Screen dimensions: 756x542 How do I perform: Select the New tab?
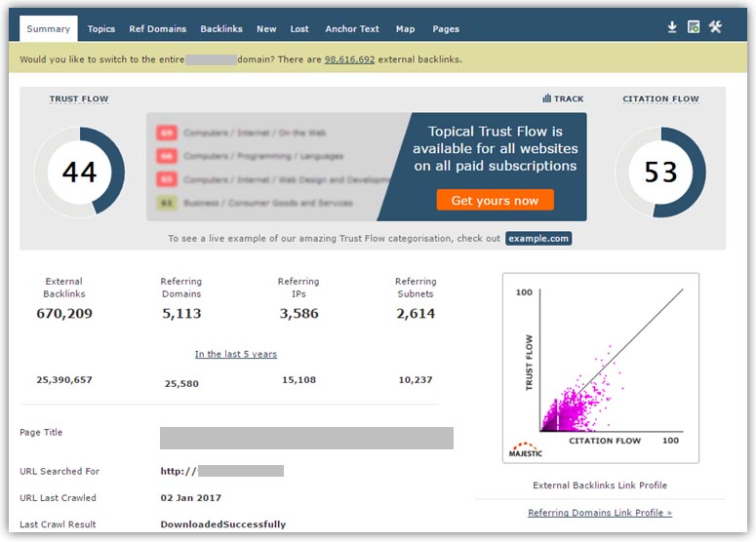pos(266,29)
